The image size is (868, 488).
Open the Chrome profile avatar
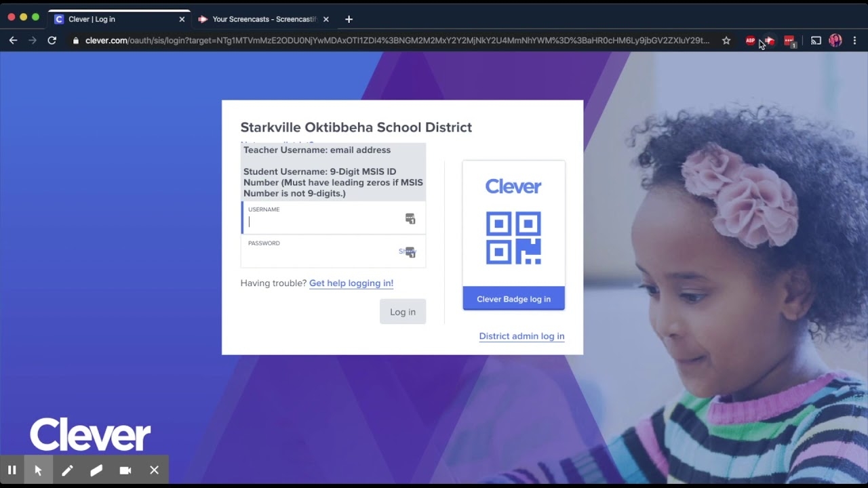click(835, 41)
